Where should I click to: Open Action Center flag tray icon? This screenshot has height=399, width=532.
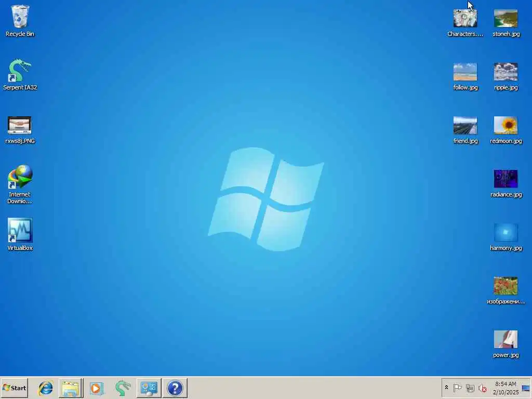coord(457,388)
